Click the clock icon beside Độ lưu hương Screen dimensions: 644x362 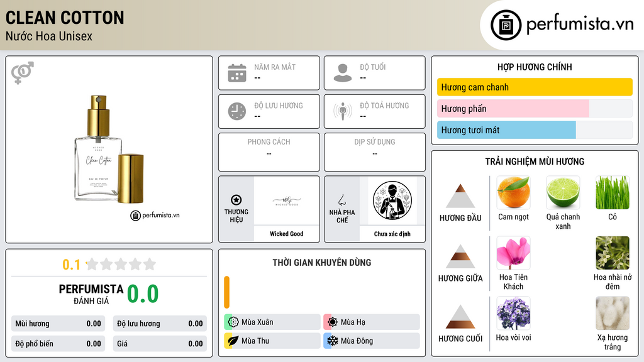237,111
